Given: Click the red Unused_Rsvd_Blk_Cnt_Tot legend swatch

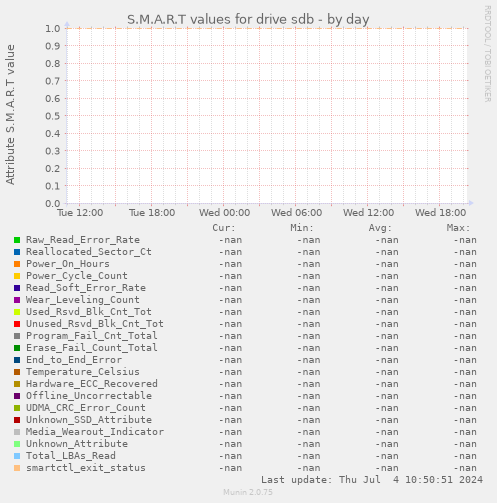Looking at the screenshot, I should [17, 324].
